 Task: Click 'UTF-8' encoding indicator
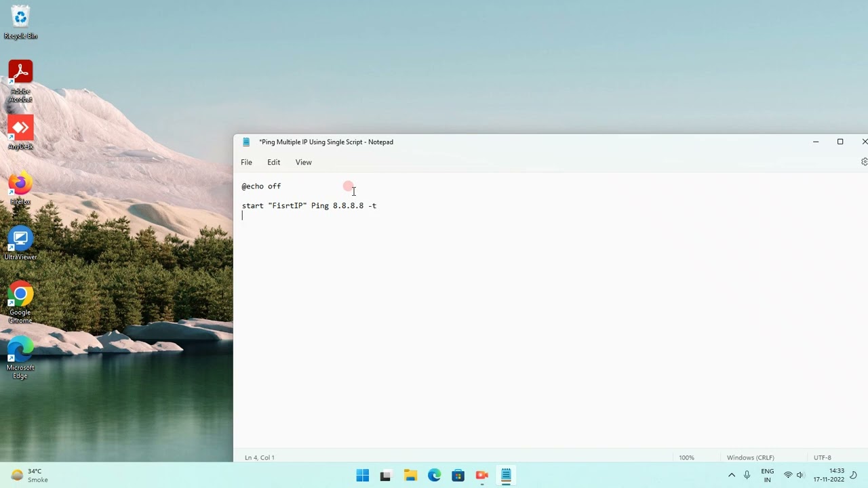pyautogui.click(x=822, y=457)
